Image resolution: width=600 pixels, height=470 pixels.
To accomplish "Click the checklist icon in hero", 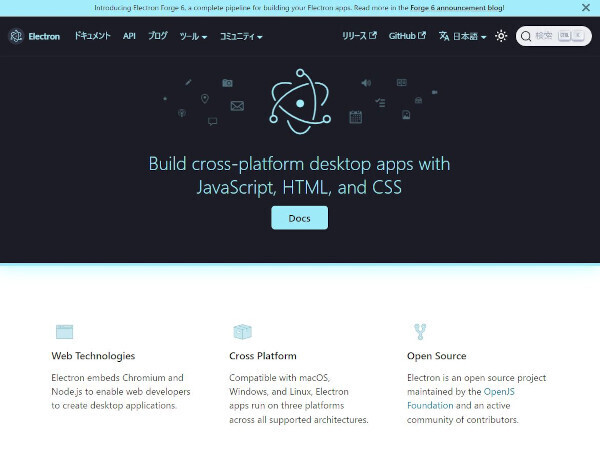I will (x=380, y=102).
